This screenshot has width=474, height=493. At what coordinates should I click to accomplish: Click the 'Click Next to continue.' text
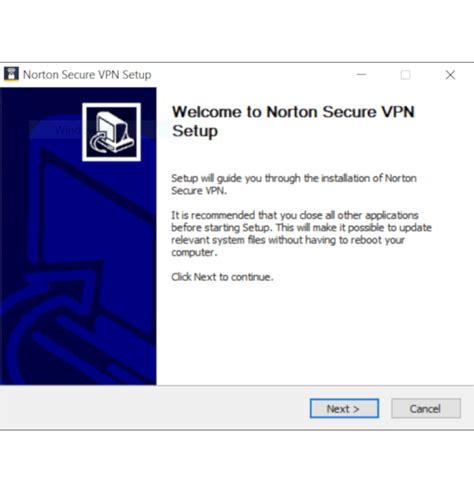222,277
